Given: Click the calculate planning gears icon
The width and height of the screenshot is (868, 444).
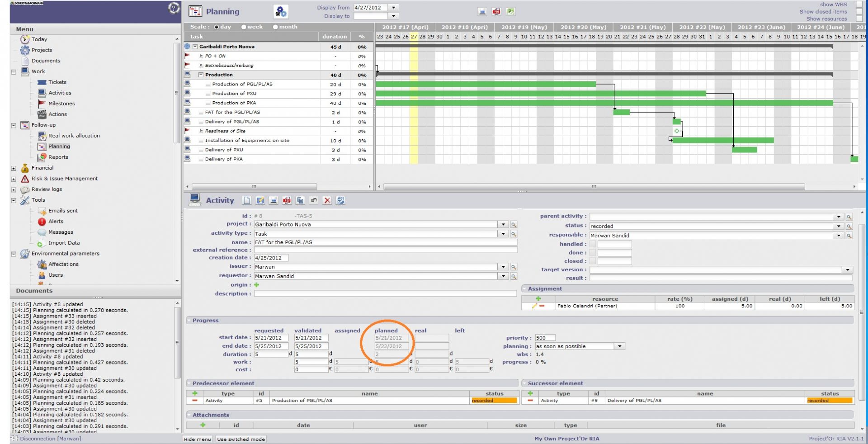Looking at the screenshot, I should (281, 12).
